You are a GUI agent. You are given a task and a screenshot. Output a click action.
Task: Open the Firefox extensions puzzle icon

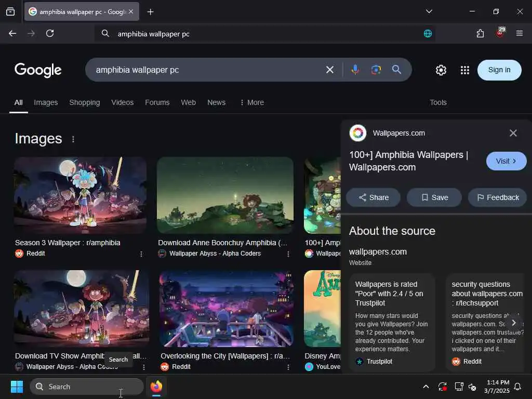[x=480, y=33]
